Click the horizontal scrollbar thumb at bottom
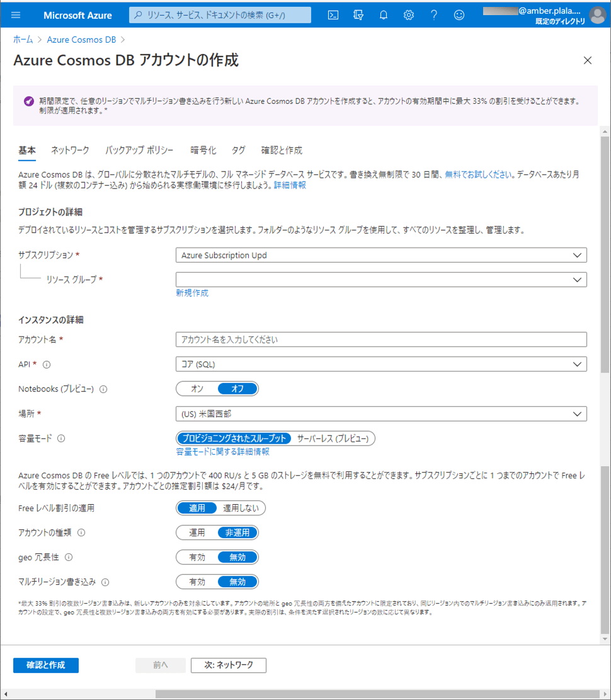 click(x=377, y=694)
